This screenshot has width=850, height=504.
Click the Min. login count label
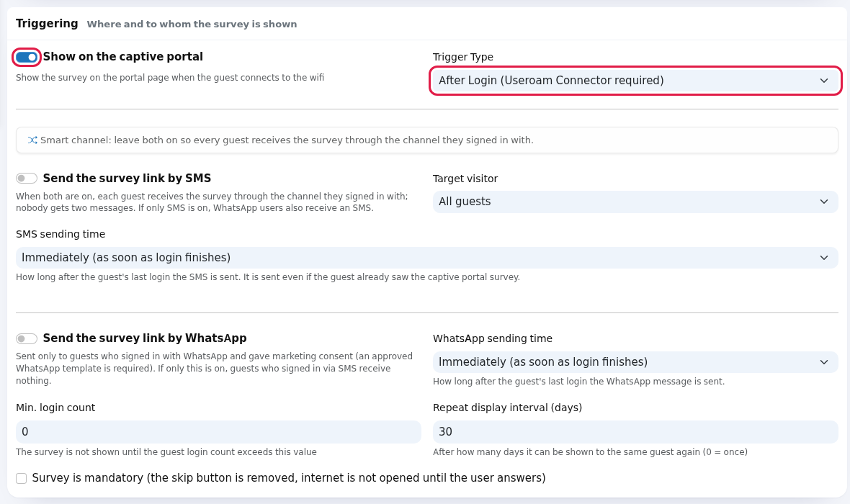(55, 408)
